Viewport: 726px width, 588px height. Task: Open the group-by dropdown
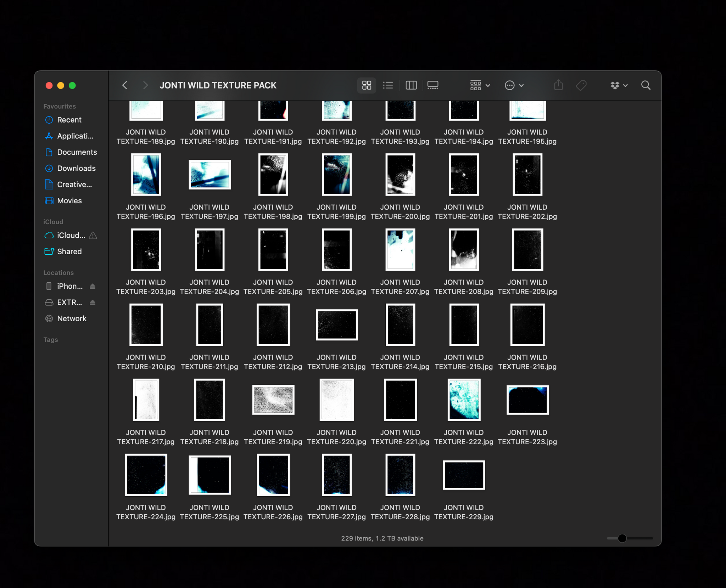click(480, 85)
